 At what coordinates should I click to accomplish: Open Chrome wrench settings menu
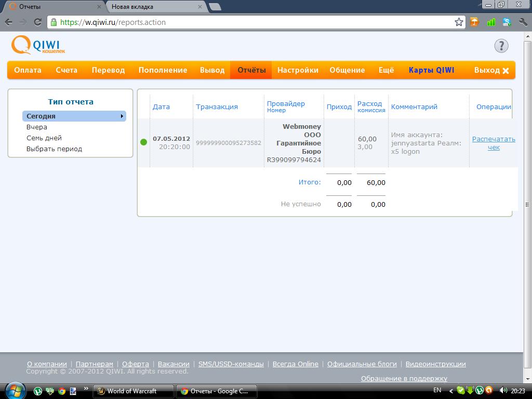[521, 22]
